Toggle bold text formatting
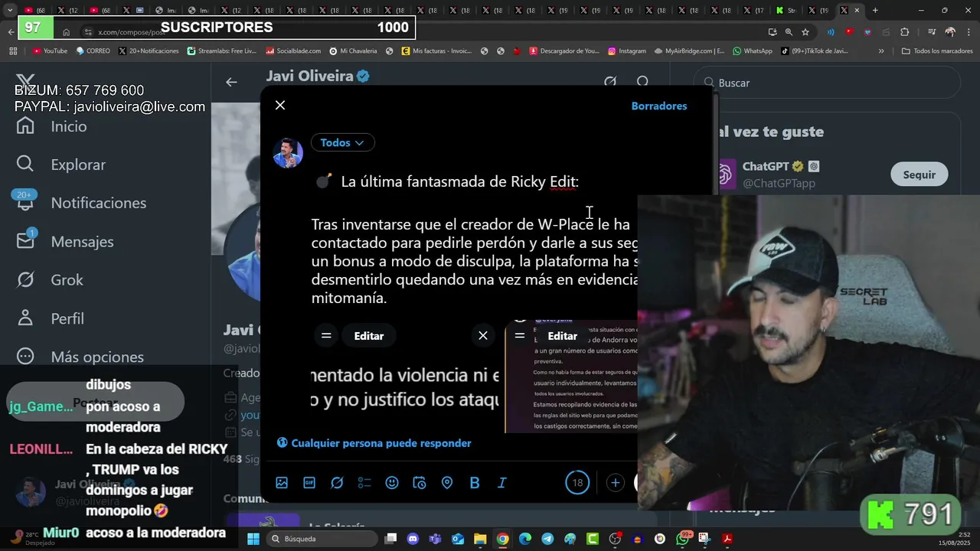The width and height of the screenshot is (980, 551). tap(475, 483)
